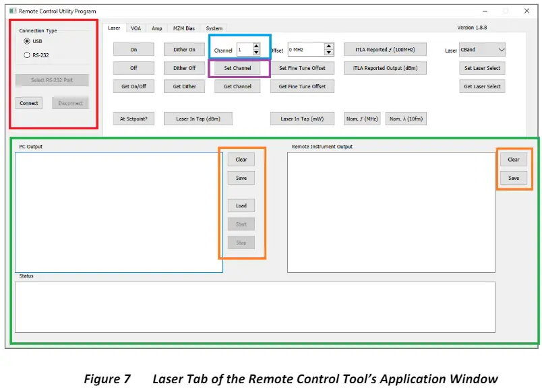The image size is (542, 392).
Task: Select the USB connection type radio button
Action: tap(27, 41)
